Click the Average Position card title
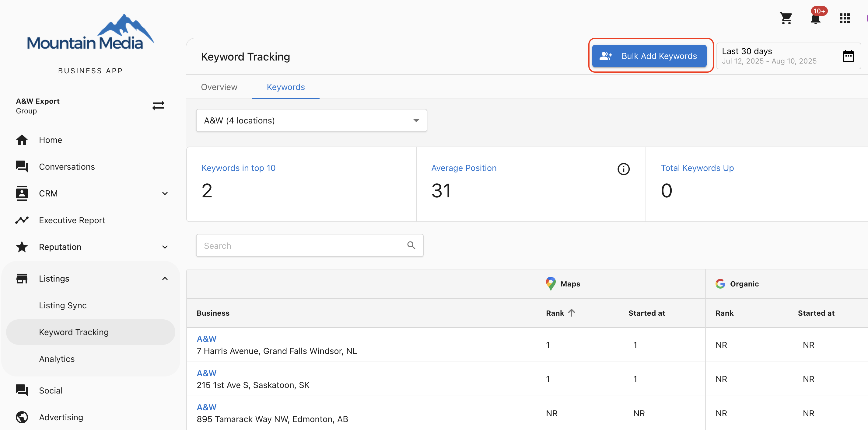Image resolution: width=868 pixels, height=430 pixels. (464, 168)
